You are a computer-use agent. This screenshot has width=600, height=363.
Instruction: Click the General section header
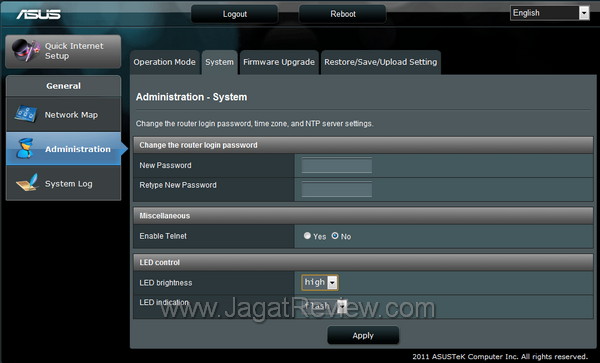64,86
